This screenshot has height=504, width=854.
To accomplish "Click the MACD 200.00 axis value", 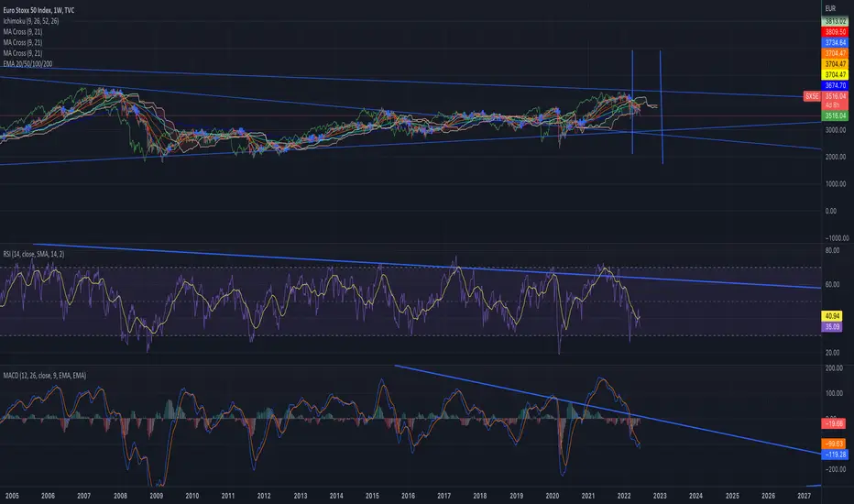I will (834, 368).
